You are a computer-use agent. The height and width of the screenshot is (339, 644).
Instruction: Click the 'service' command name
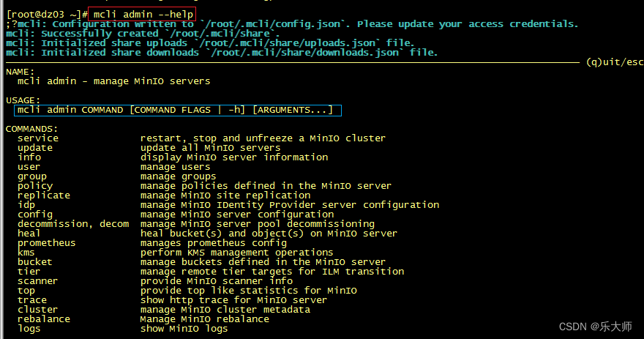tap(38, 138)
